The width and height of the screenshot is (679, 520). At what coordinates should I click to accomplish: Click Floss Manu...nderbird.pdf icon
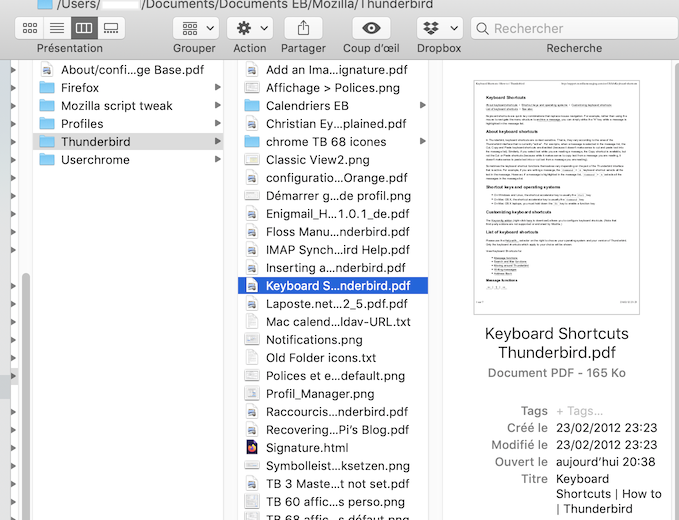pos(252,232)
